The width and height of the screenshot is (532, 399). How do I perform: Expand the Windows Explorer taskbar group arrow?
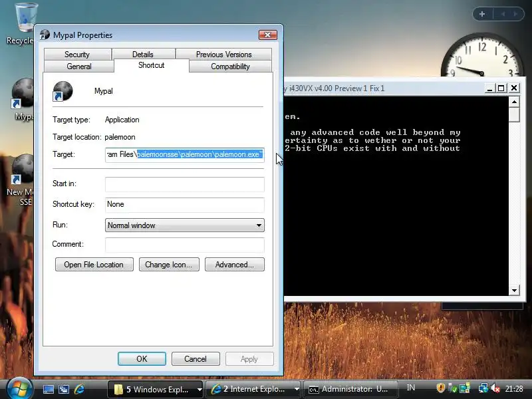(199, 390)
